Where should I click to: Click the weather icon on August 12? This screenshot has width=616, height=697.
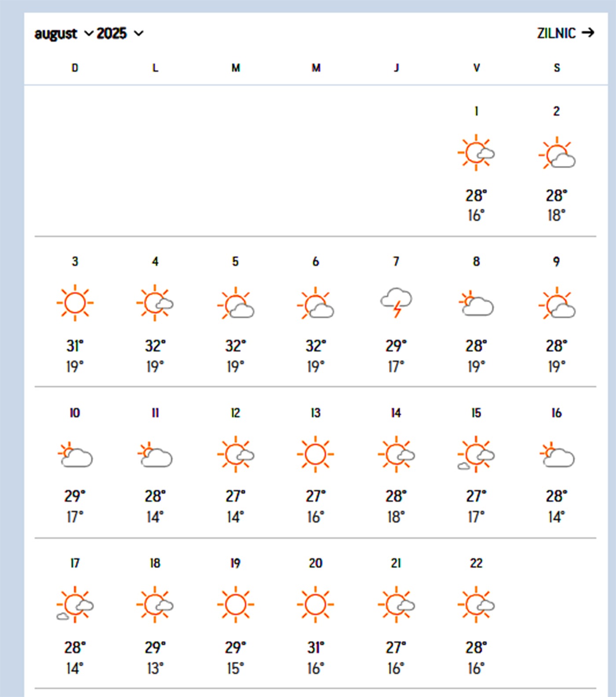(235, 454)
